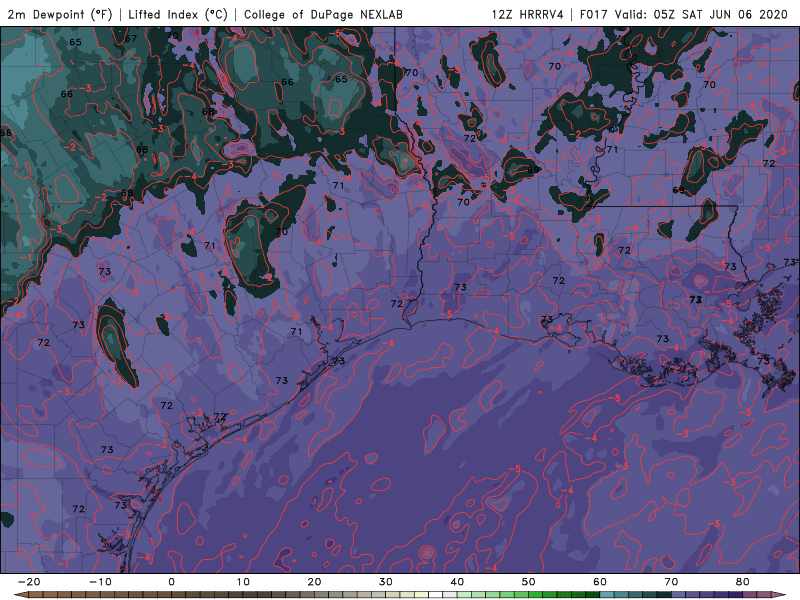Click the "60" color scale label
Image resolution: width=800 pixels, height=600 pixels.
(600, 582)
